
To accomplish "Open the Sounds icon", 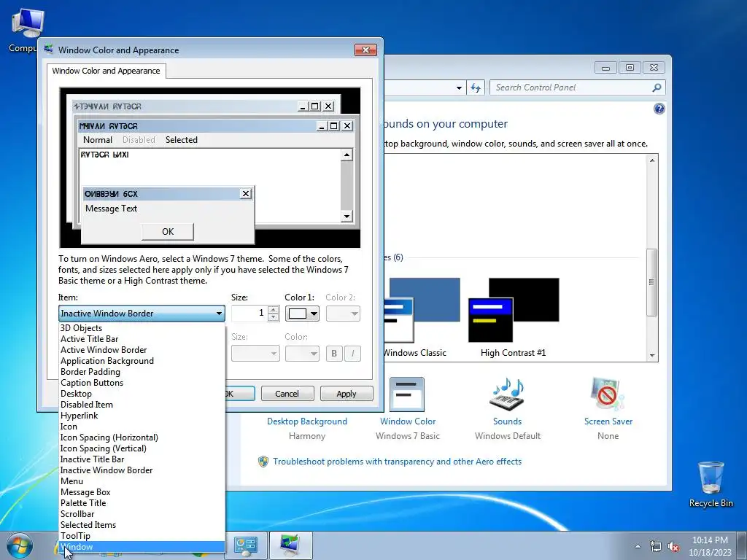I will [507, 394].
